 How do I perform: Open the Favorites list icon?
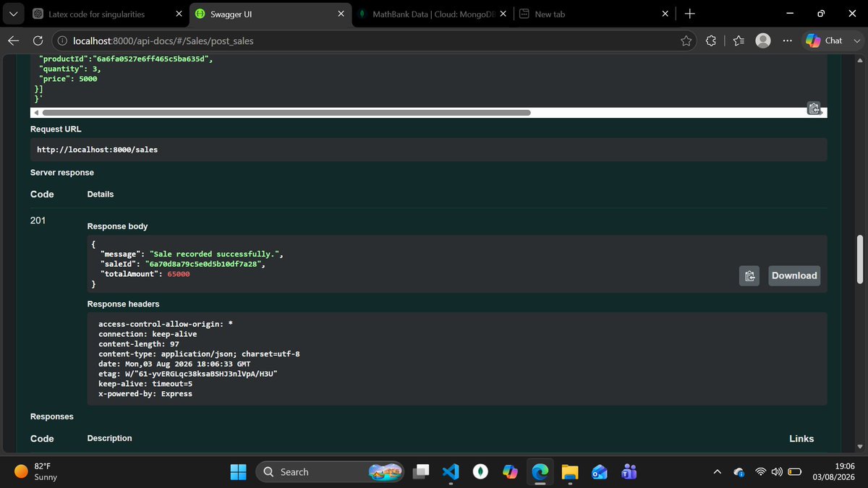coord(738,40)
